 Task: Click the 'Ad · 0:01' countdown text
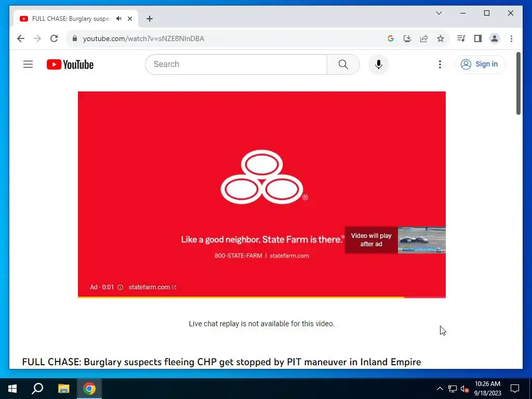point(102,287)
